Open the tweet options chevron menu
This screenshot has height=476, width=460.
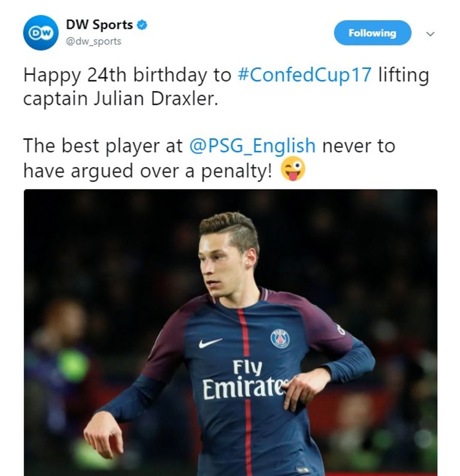coord(430,34)
